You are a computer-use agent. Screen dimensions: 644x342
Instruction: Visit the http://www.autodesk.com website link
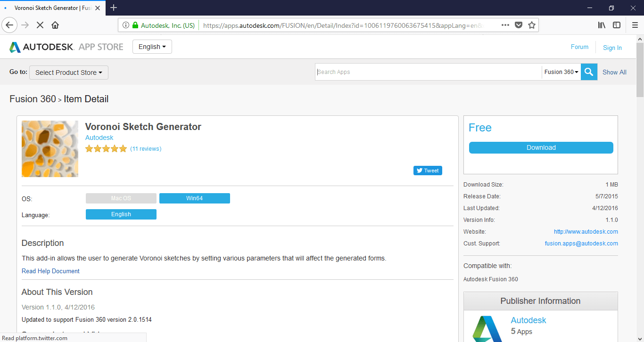[586, 232]
